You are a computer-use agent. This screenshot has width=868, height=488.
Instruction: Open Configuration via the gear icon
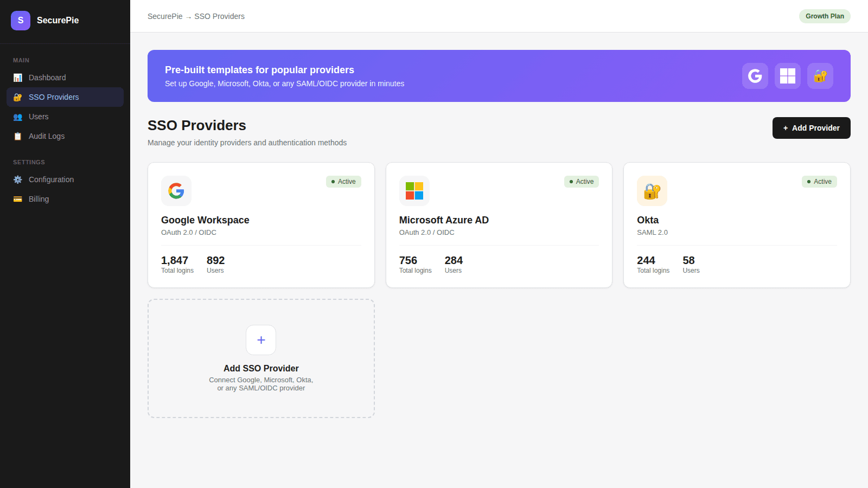[18, 179]
